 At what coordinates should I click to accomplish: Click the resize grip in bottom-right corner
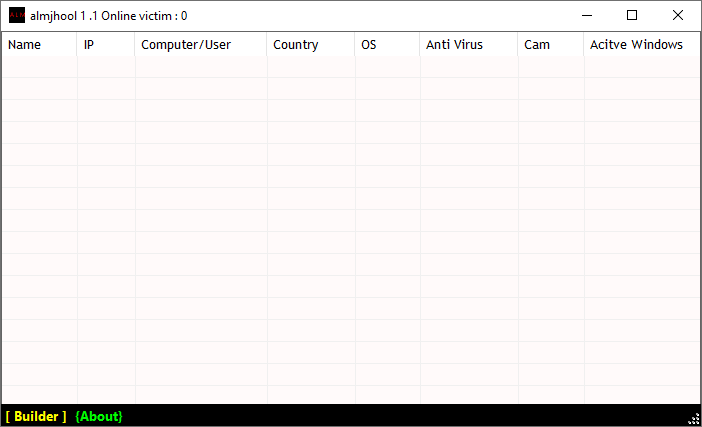(x=693, y=418)
